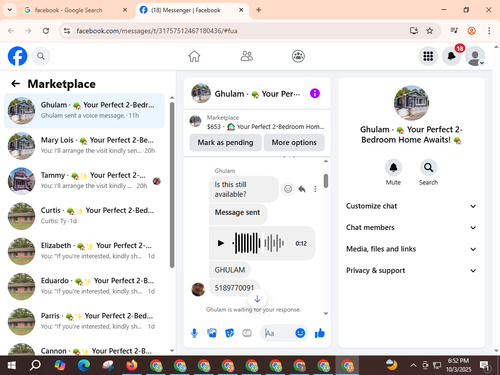500x375 pixels.
Task: Open Chrome tab search dropdown arrow
Action: (x=10, y=10)
